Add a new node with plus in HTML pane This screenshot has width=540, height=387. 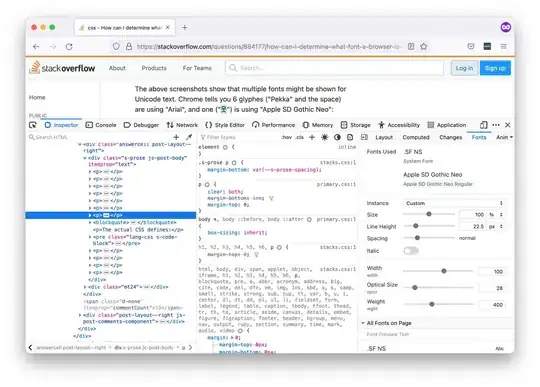point(176,137)
